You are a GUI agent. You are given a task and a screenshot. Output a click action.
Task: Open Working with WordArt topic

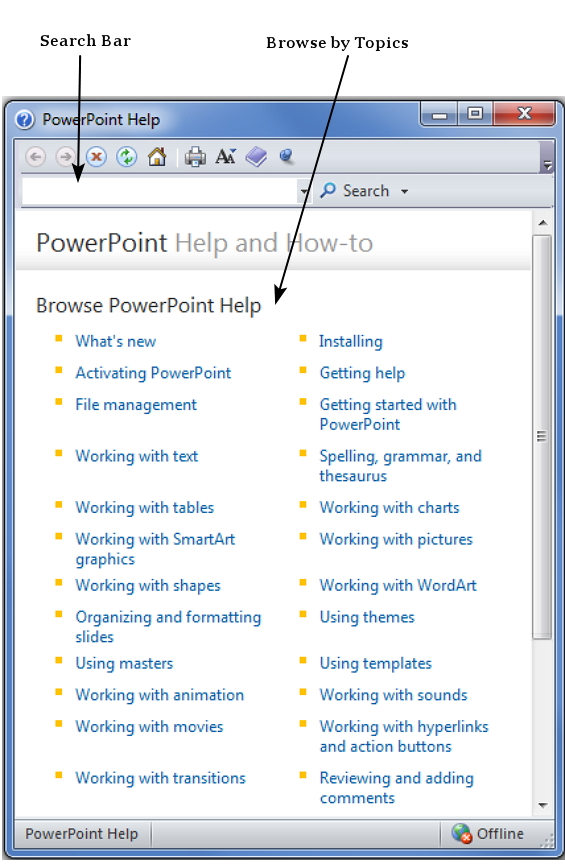pyautogui.click(x=398, y=585)
